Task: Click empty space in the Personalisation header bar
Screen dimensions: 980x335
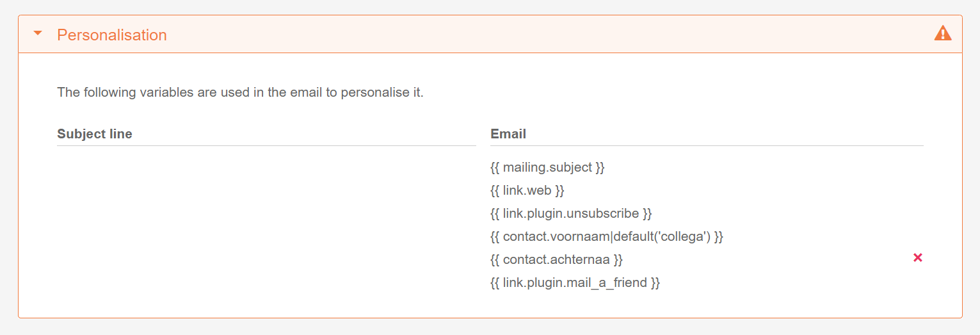Action: pos(544,35)
